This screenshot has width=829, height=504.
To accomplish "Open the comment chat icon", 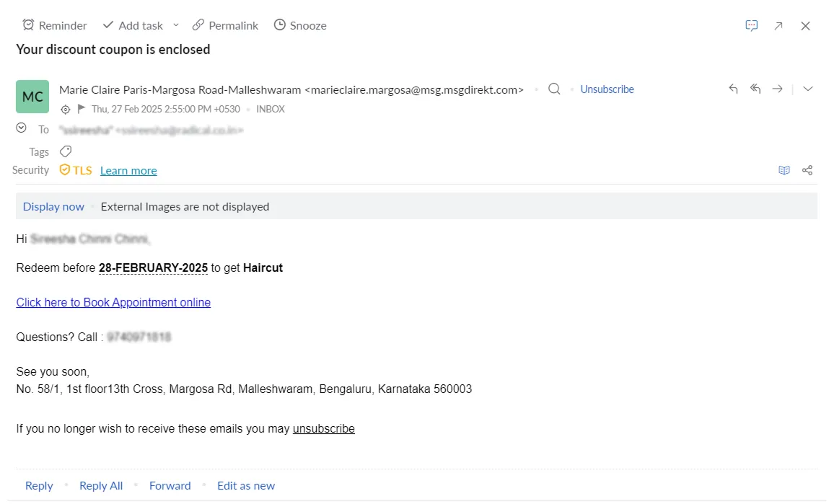I will pos(751,25).
